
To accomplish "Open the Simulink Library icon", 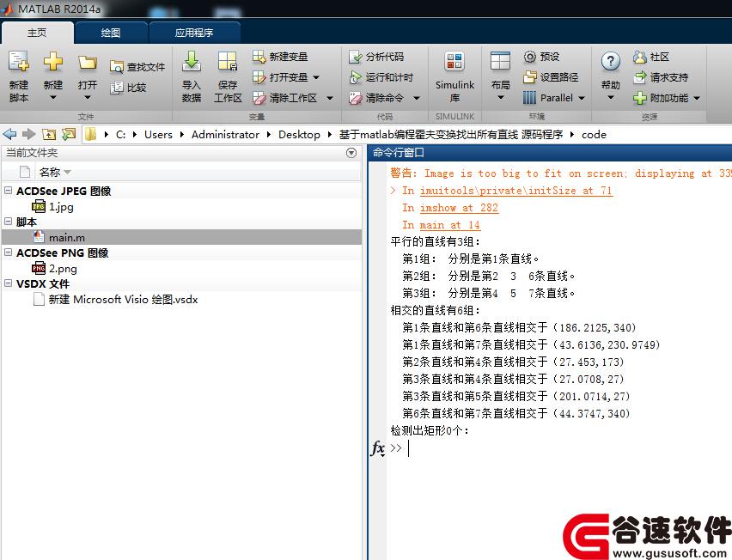I will click(x=454, y=62).
